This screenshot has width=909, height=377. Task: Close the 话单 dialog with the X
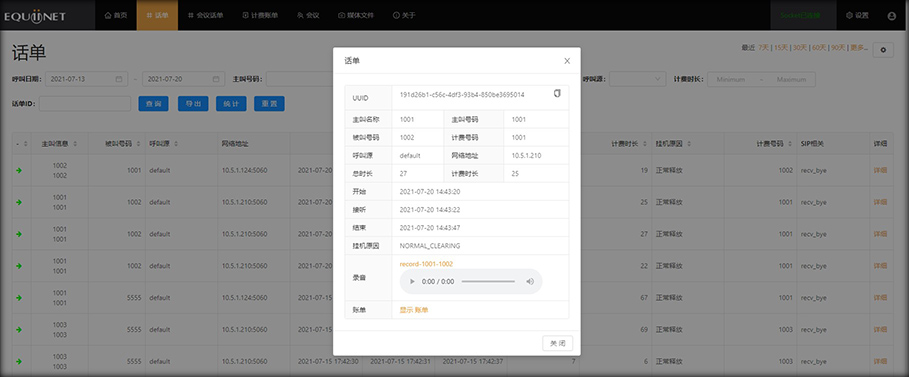click(x=567, y=61)
